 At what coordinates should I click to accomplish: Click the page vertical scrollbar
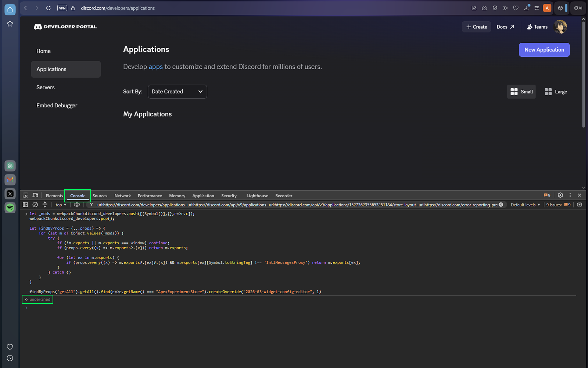click(583, 74)
